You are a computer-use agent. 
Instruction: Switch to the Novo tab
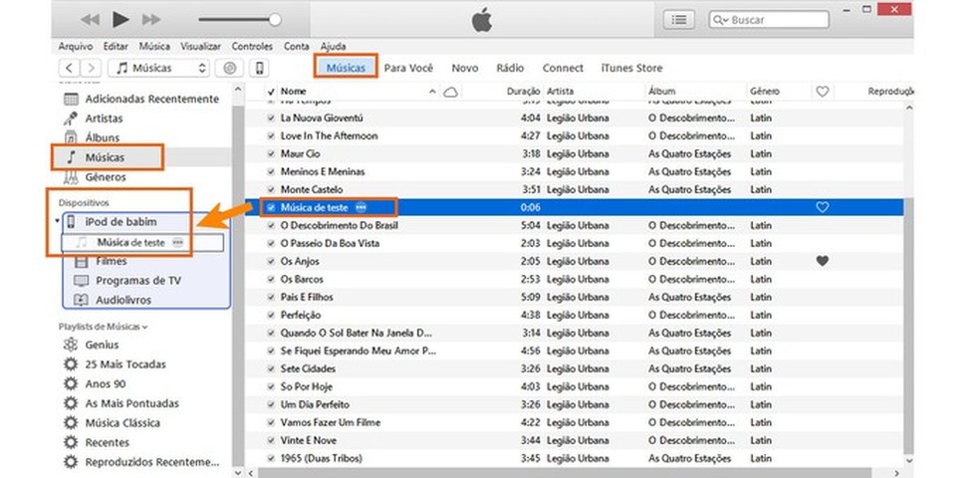pos(465,68)
